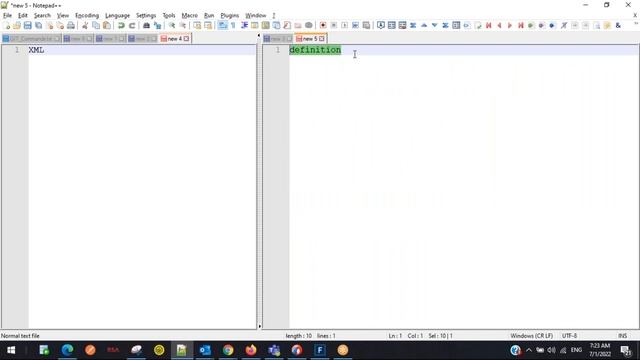Click the XML text in left editor

[x=36, y=50]
